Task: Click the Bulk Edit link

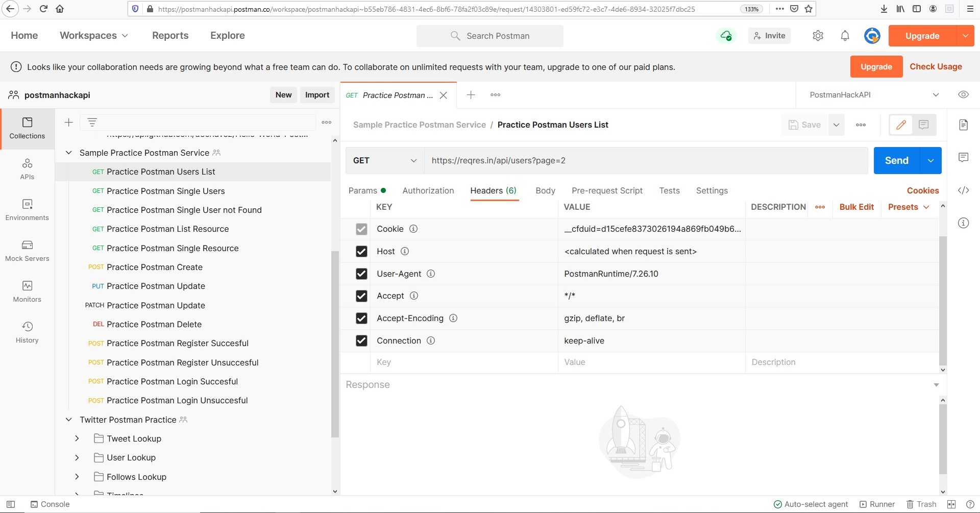Action: click(x=856, y=207)
